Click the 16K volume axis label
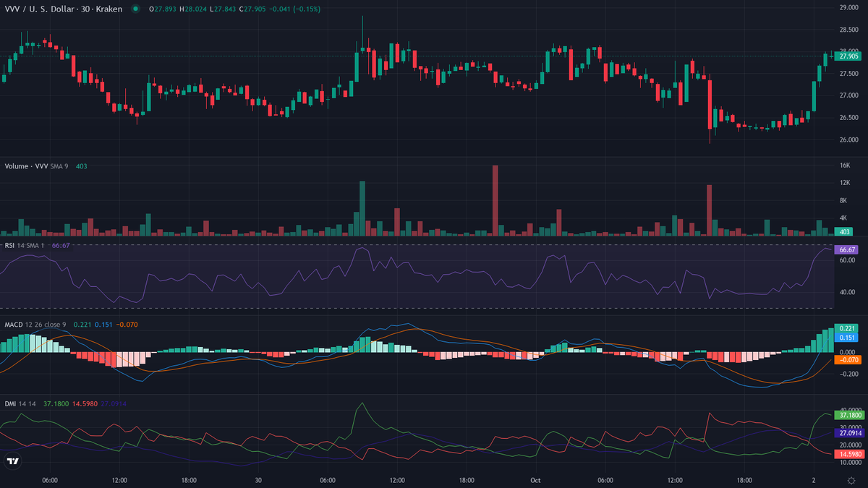 tap(843, 166)
